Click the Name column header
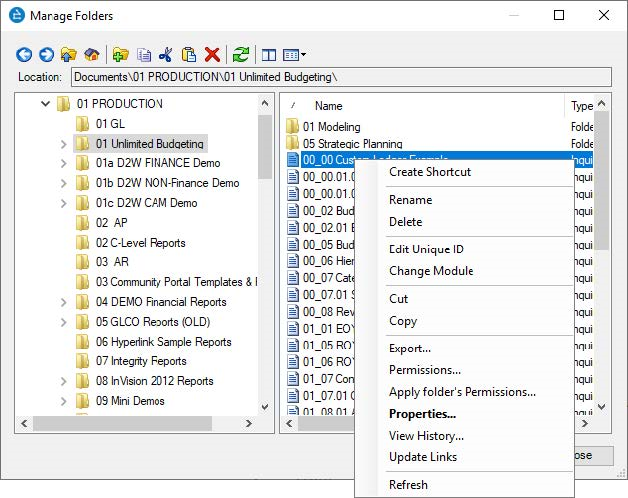The height and width of the screenshot is (498, 628). point(329,106)
